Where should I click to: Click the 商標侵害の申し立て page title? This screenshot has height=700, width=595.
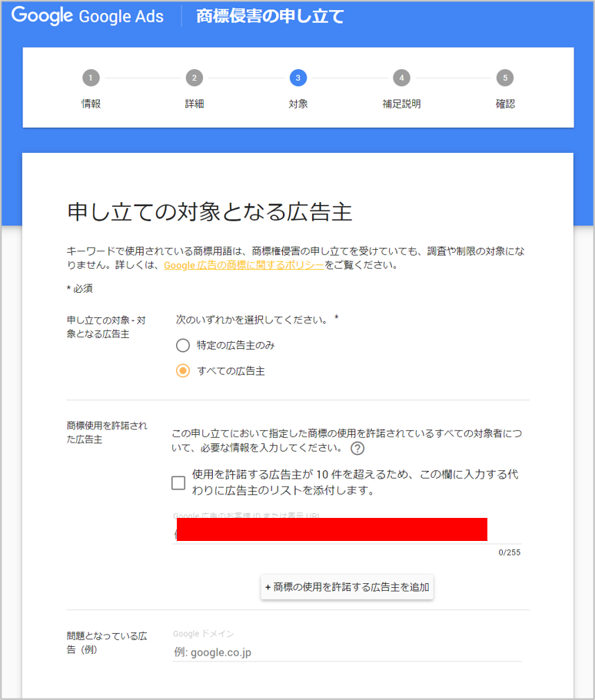[x=270, y=16]
